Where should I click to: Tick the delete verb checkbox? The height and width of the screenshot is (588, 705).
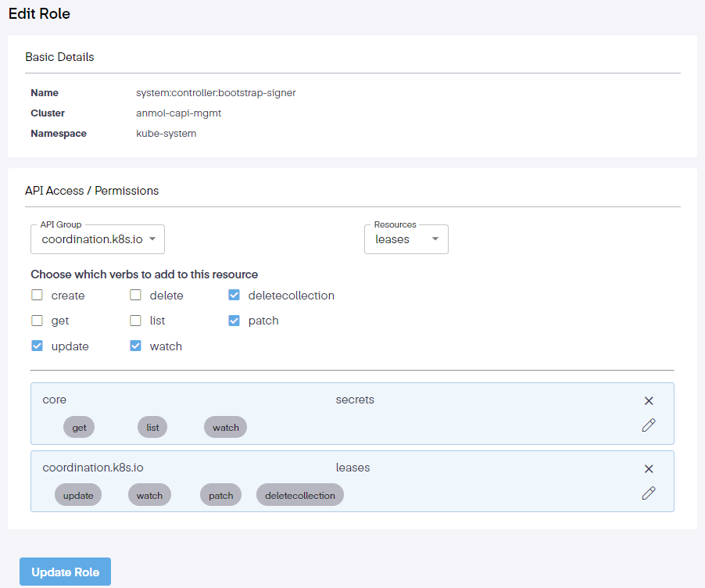(x=135, y=296)
